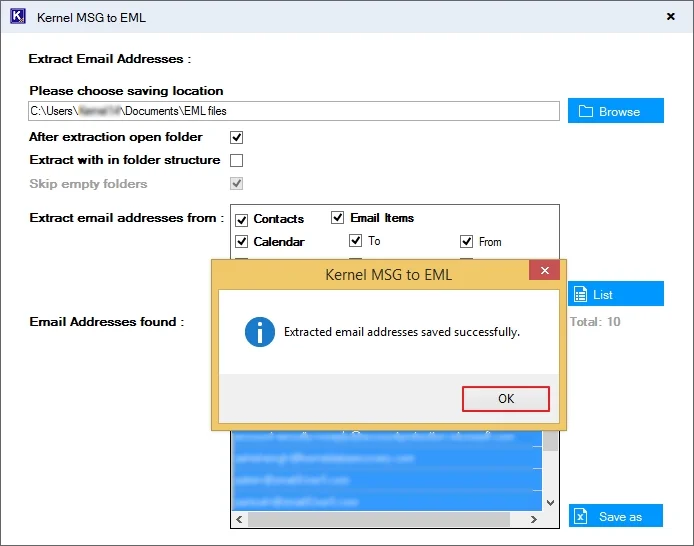Close the Kernel MSG to EML popup dialog
The width and height of the screenshot is (694, 546).
click(x=544, y=270)
